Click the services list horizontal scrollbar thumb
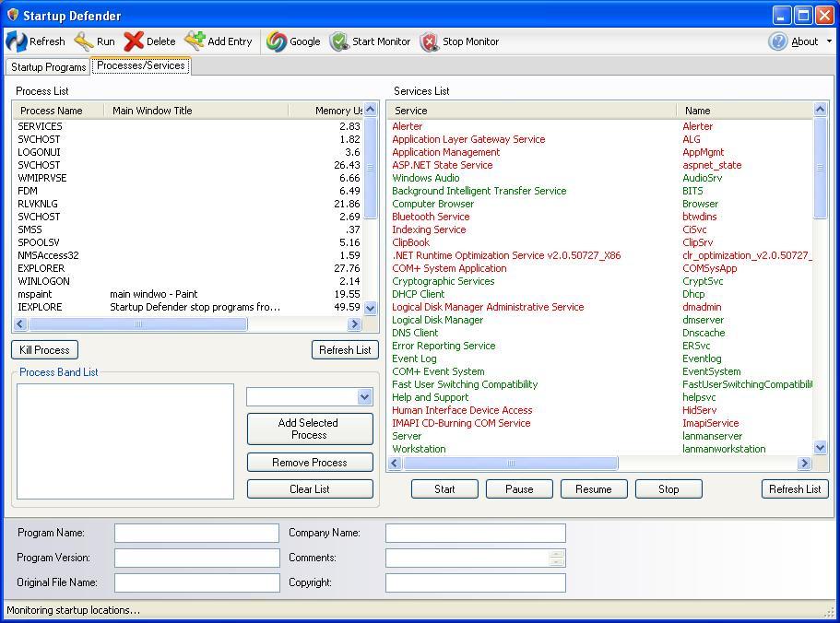The image size is (840, 623). pos(511,463)
